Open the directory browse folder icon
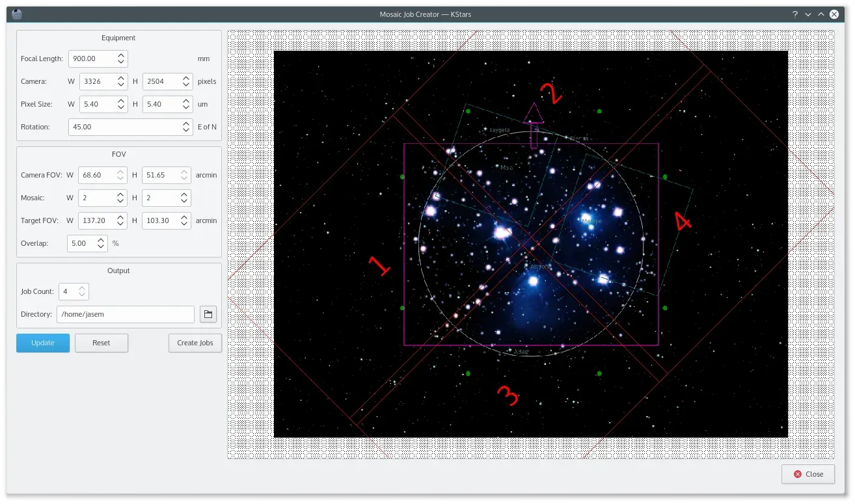The width and height of the screenshot is (855, 504). click(x=208, y=315)
